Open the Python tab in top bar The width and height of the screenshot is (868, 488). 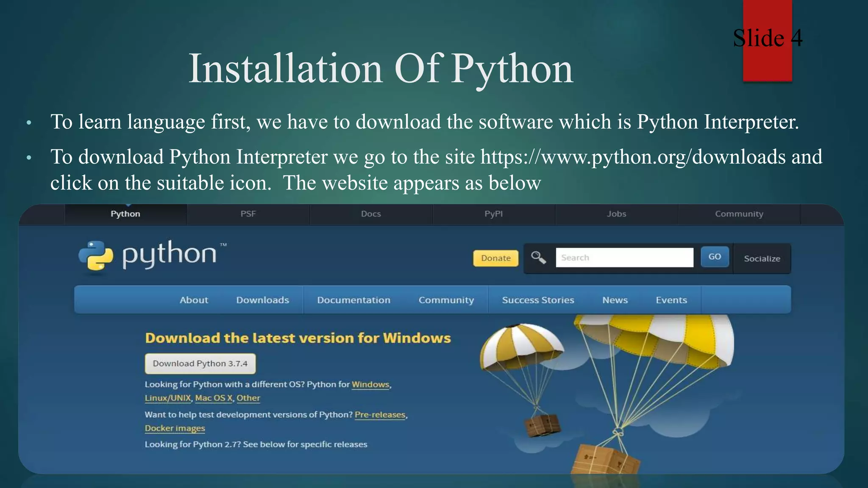[125, 214]
